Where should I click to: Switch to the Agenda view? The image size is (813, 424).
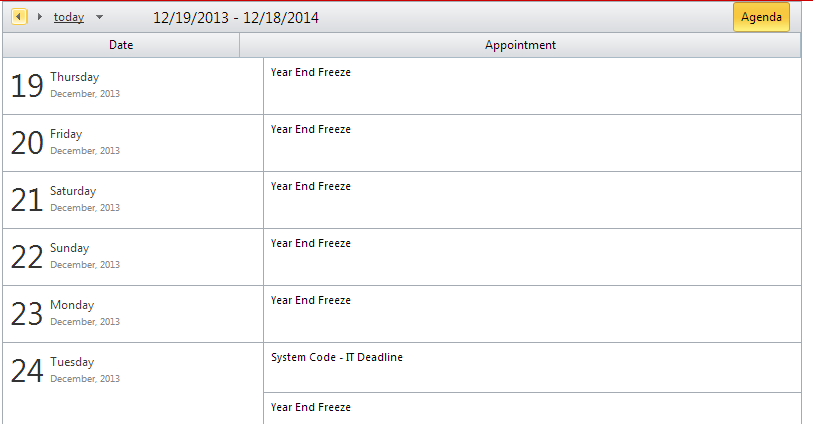click(760, 17)
